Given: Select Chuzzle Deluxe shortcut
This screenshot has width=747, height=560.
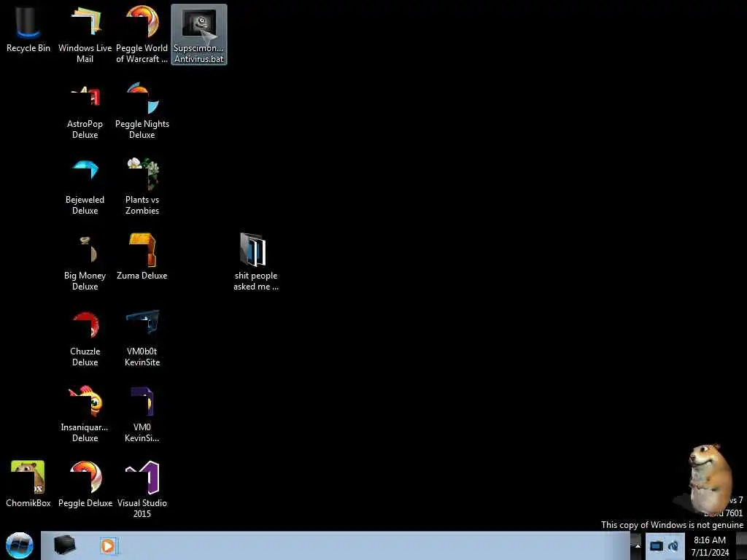Looking at the screenshot, I should (85, 338).
